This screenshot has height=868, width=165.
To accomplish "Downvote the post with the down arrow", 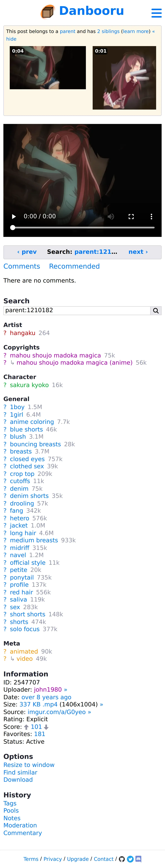I will pyautogui.click(x=46, y=727).
